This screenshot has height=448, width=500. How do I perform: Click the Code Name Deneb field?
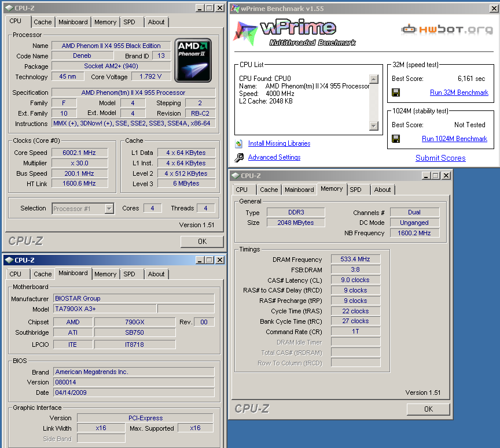(82, 55)
